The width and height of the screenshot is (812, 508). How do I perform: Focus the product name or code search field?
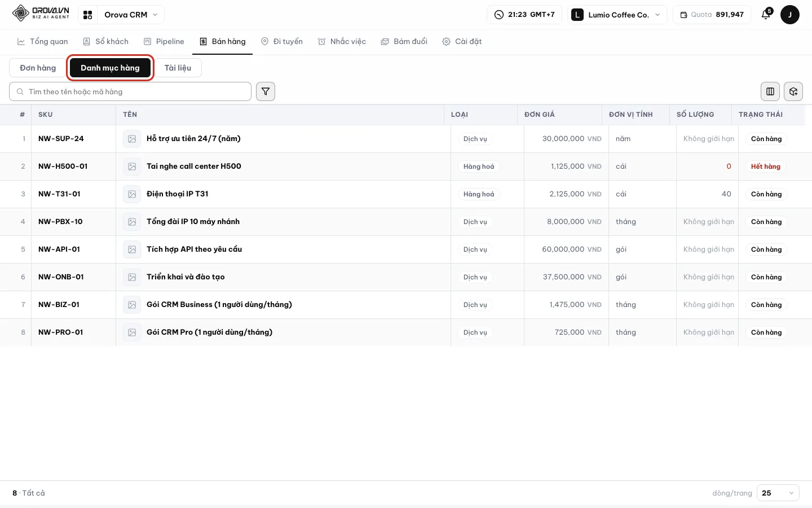tap(130, 91)
